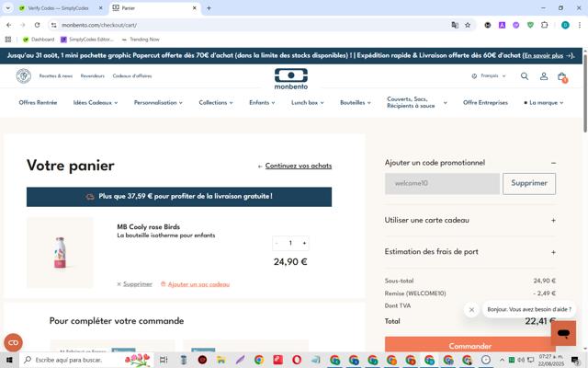588x368 pixels.
Task: Click the MB Cooly bottle thumbnail
Action: click(x=60, y=253)
